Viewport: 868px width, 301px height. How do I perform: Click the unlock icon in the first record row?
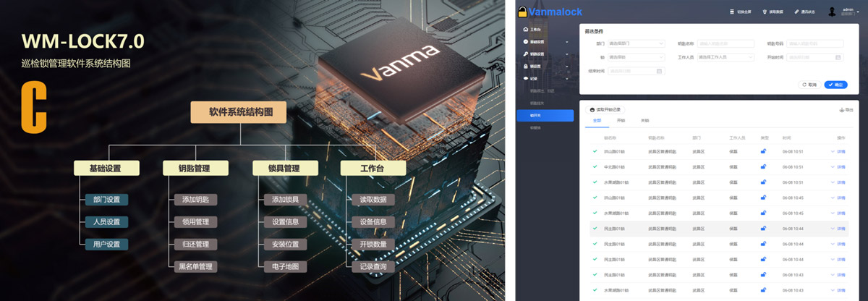(x=763, y=151)
